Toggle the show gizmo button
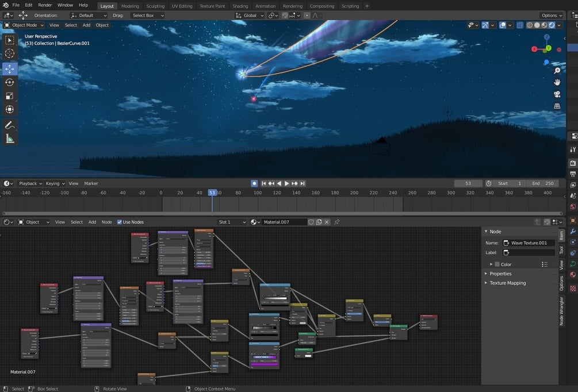The image size is (578, 392). pyautogui.click(x=485, y=25)
